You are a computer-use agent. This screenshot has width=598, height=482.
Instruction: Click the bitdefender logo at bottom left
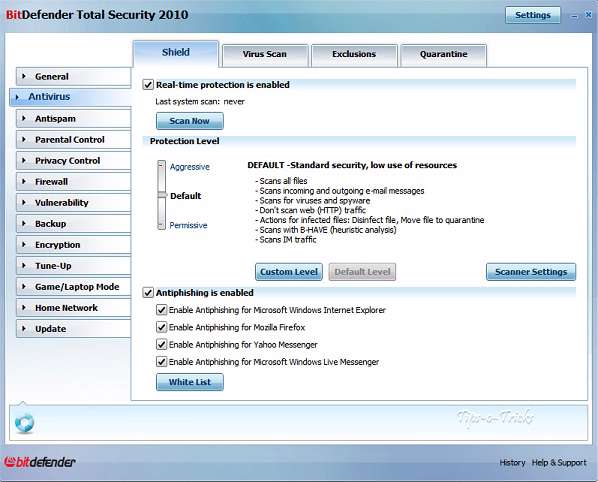40,462
